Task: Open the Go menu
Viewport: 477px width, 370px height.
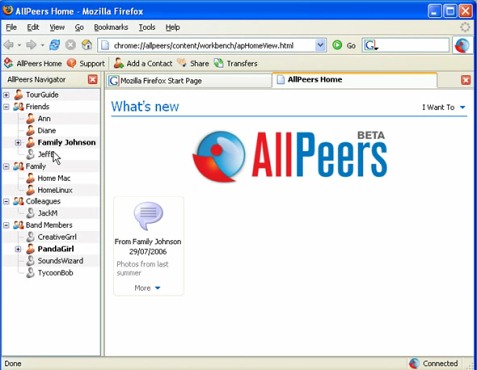Action: coord(79,27)
